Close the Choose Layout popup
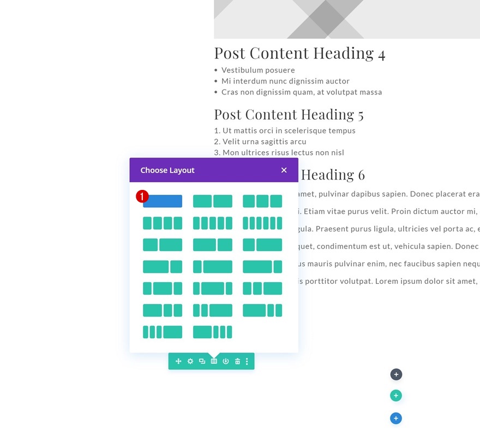 tap(284, 170)
